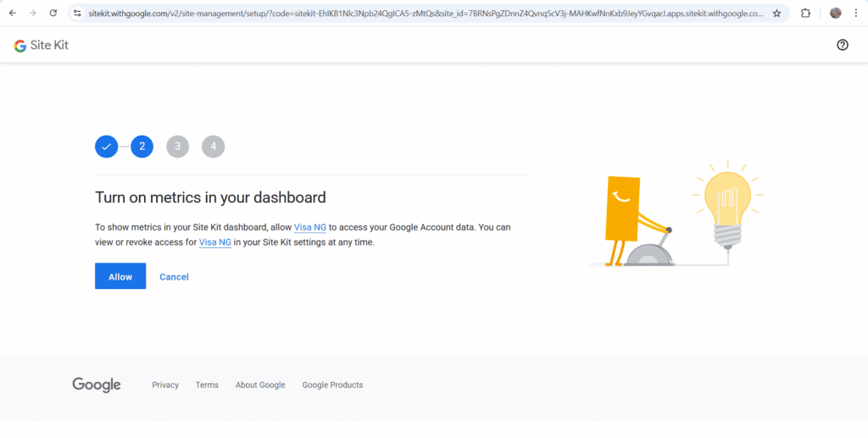This screenshot has width=868, height=438.
Task: Open the Privacy footer link
Action: pyautogui.click(x=165, y=385)
